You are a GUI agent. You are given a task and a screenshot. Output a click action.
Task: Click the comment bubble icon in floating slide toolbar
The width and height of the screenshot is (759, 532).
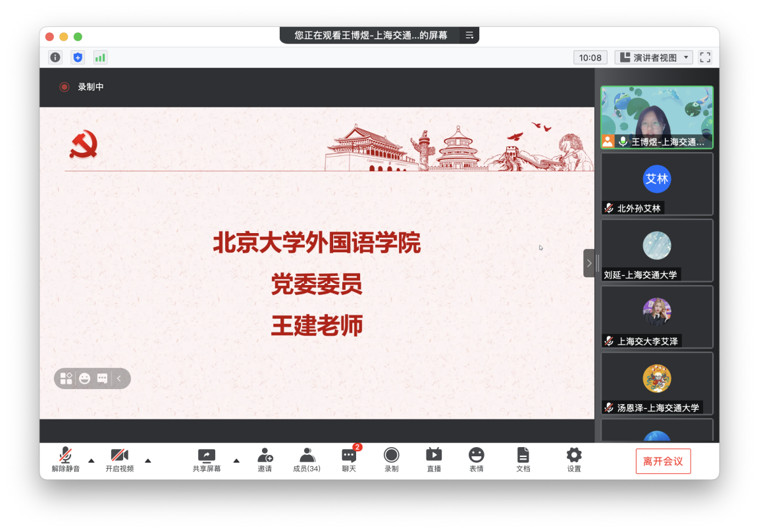[x=102, y=379]
